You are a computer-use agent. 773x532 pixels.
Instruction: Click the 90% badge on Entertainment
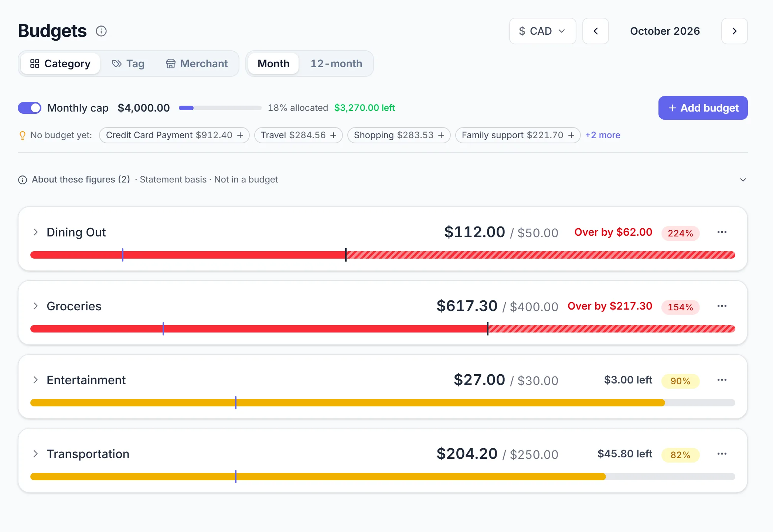pyautogui.click(x=680, y=381)
